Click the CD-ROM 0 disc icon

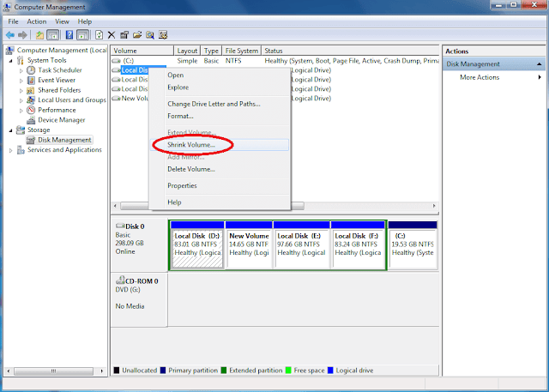(x=120, y=280)
